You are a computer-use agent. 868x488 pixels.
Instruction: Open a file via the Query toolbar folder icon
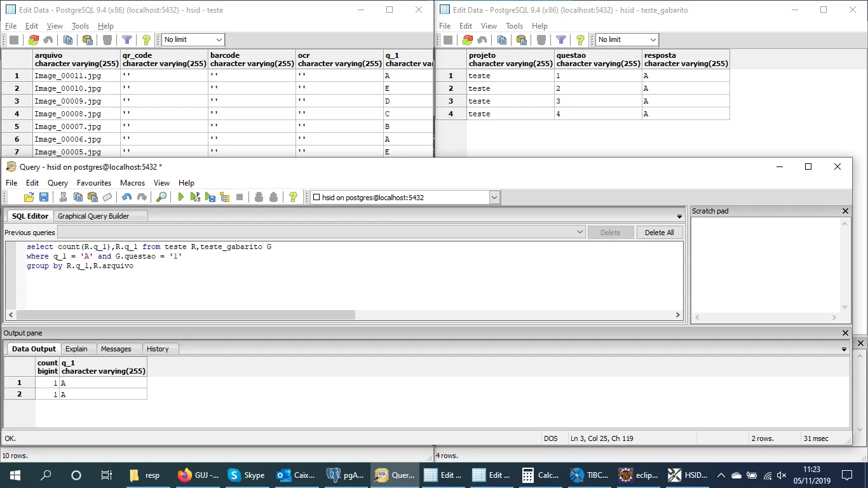[29, 198]
